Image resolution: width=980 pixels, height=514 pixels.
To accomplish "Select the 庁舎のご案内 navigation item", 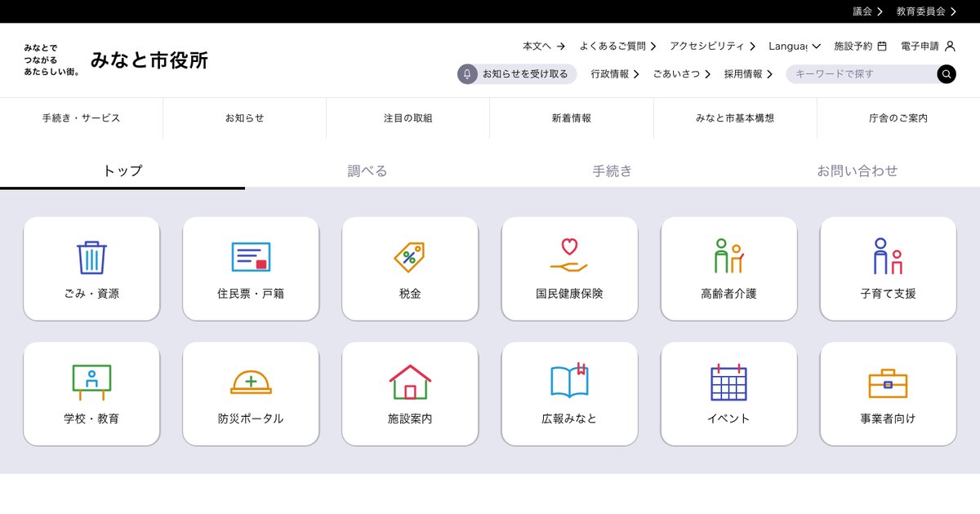I will 898,118.
